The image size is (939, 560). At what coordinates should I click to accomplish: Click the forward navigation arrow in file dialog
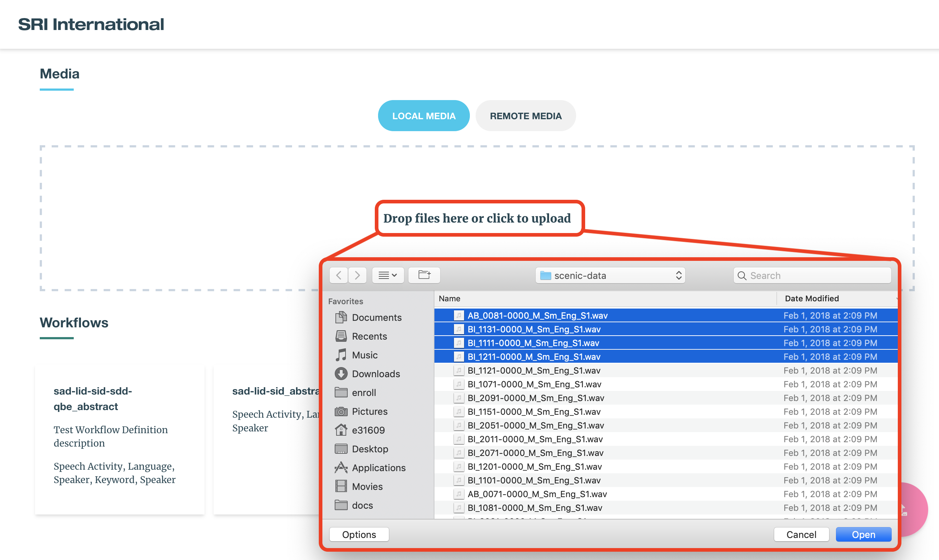tap(357, 275)
